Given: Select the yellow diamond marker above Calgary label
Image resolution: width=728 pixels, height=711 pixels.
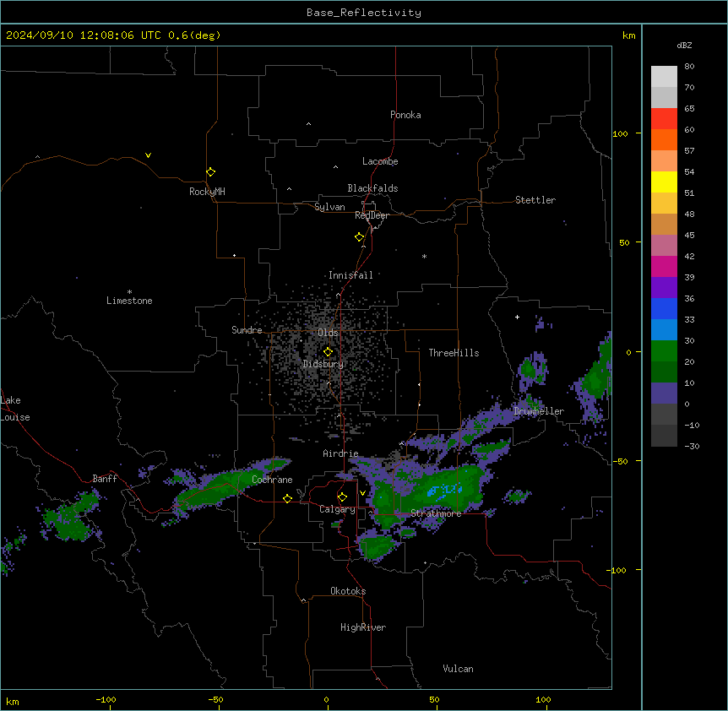Looking at the screenshot, I should (342, 497).
